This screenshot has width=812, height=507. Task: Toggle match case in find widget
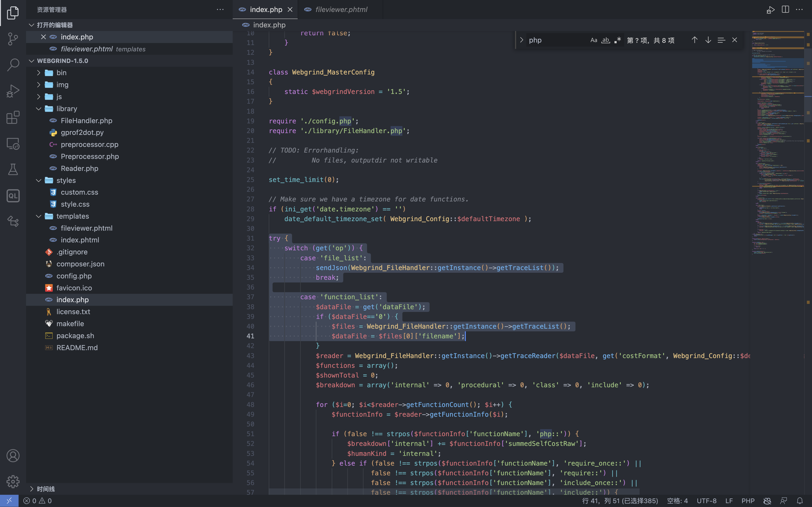[x=594, y=40]
